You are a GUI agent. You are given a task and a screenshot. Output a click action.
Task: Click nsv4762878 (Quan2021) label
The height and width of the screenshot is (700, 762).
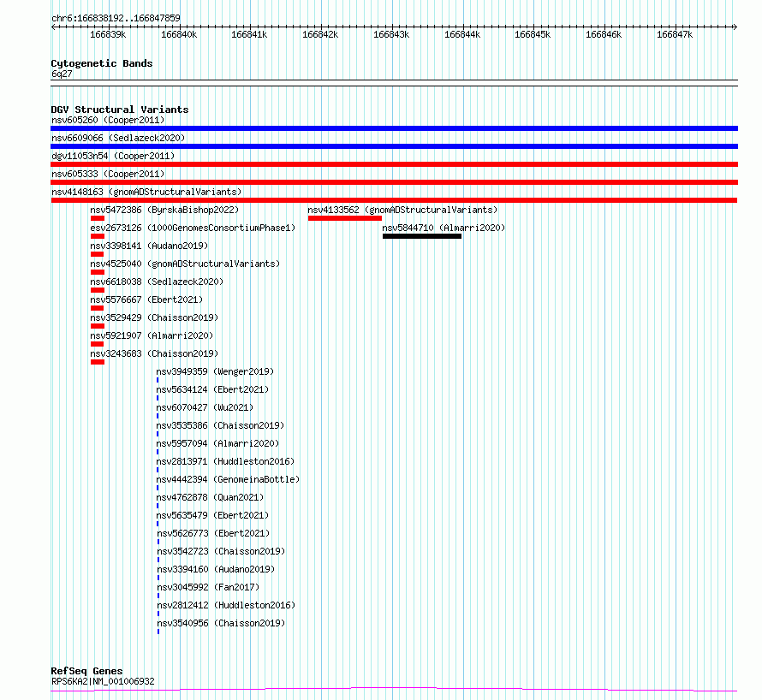tap(210, 497)
